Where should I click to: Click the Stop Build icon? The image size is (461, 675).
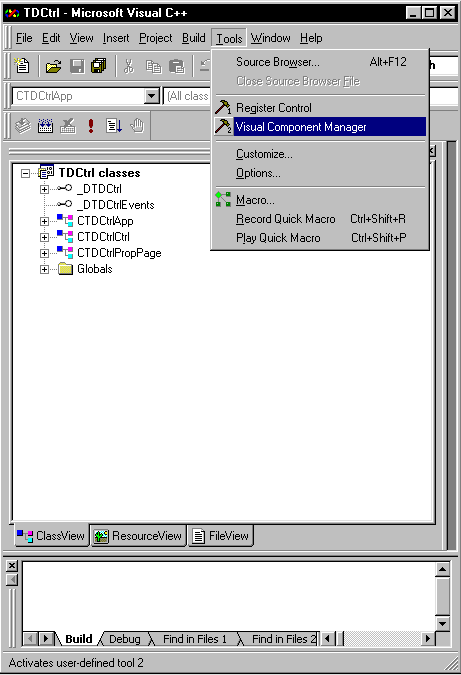point(68,126)
